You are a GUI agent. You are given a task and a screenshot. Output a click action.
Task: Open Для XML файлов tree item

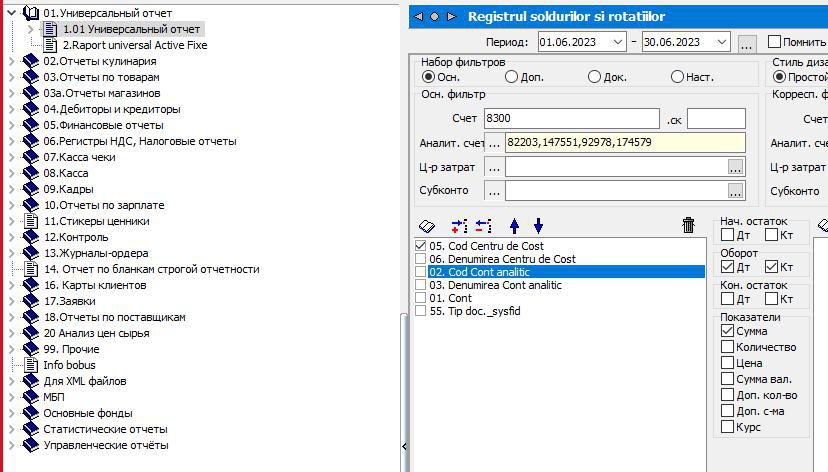(85, 381)
